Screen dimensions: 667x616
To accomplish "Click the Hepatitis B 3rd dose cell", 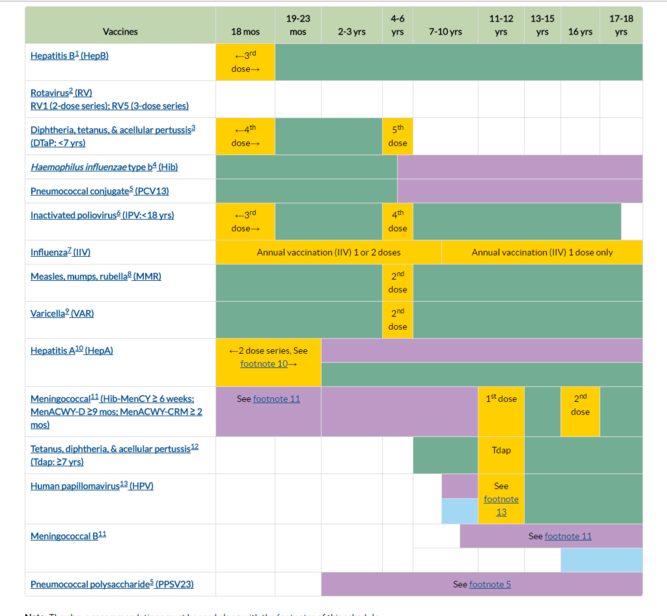I will tap(245, 62).
